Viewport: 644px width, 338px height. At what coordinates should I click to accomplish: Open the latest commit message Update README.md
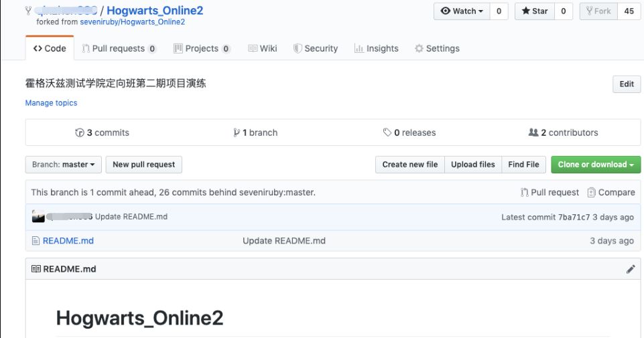131,217
